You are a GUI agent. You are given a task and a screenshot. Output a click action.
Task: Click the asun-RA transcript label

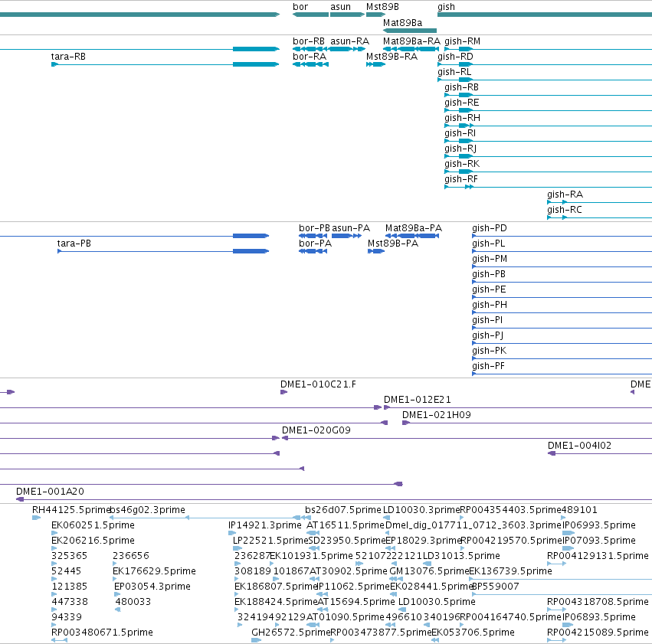click(349, 41)
